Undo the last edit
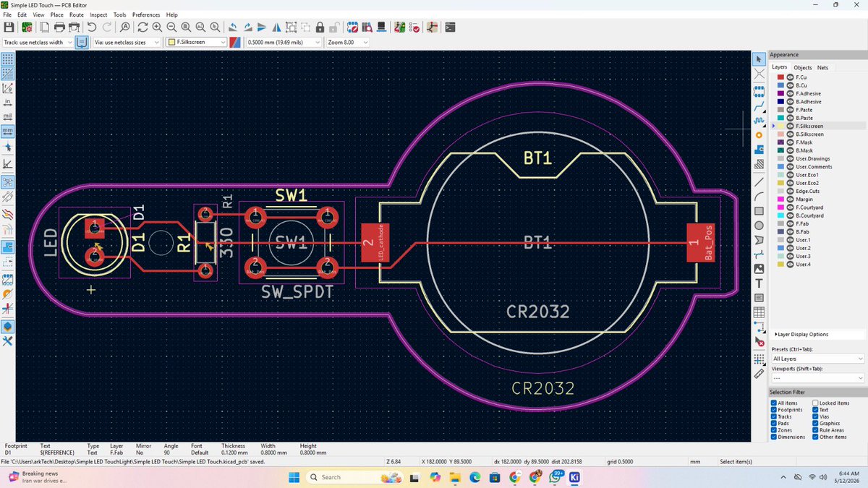Screen dimensions: 868x488 pos(92,27)
